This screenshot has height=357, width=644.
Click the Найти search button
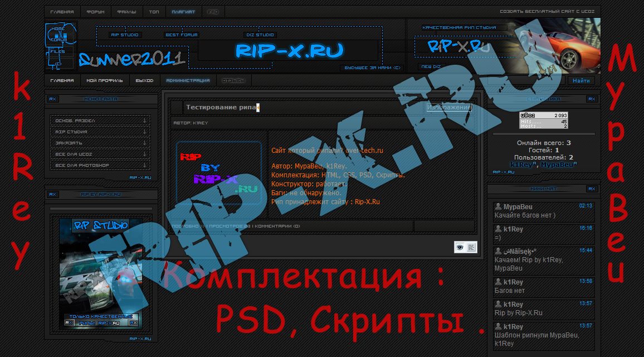coord(581,81)
